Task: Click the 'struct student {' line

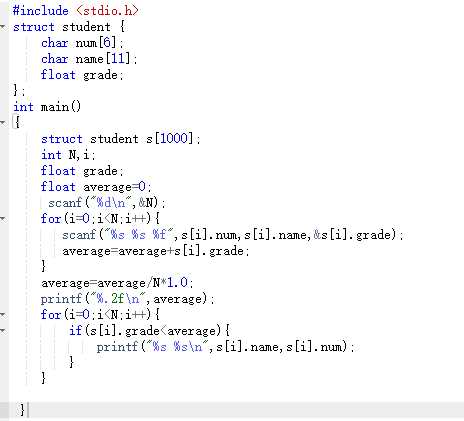Action: coord(69,27)
